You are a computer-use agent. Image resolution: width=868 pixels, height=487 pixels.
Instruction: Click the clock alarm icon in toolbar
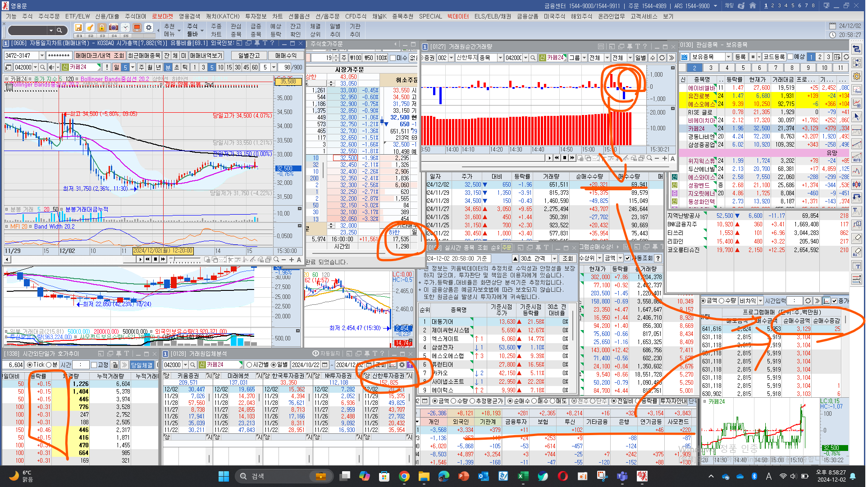pyautogui.click(x=125, y=28)
